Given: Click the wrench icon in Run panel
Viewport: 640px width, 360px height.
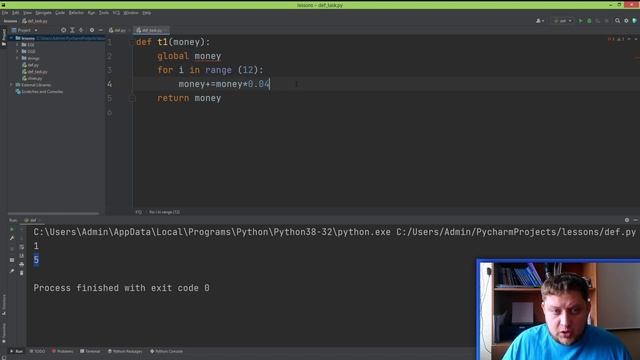Looking at the screenshot, I should [12, 238].
